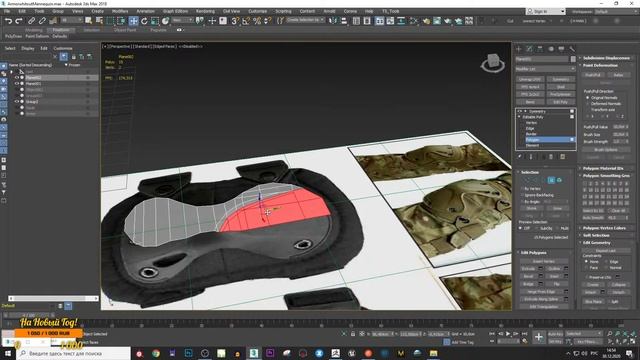Select the Vertex sub-object level
This screenshot has height=360, width=640.
click(x=531, y=123)
